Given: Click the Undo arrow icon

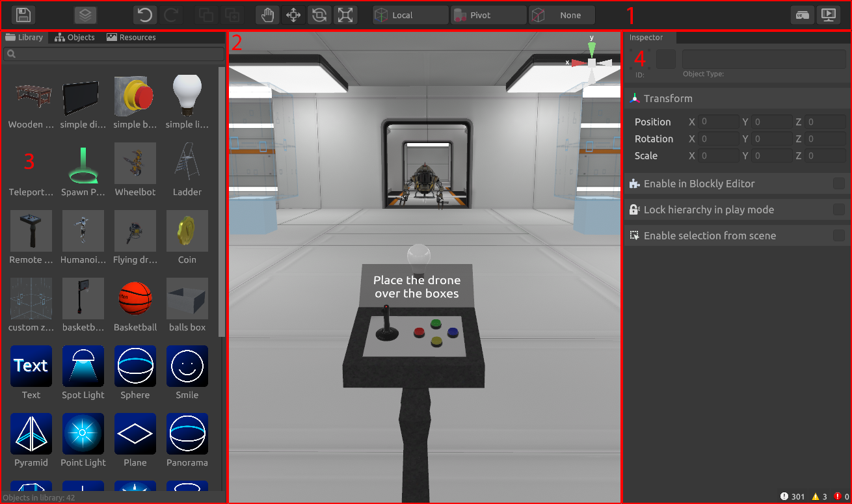Looking at the screenshot, I should click(x=145, y=15).
